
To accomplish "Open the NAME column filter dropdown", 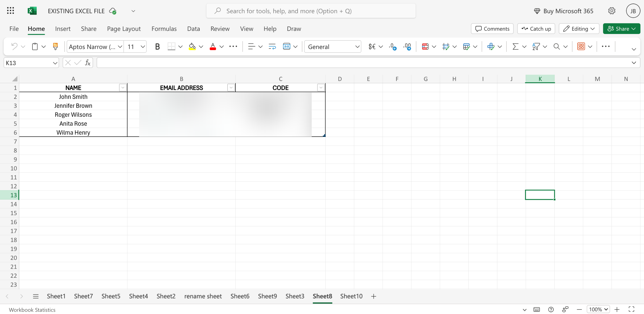I will tap(123, 88).
